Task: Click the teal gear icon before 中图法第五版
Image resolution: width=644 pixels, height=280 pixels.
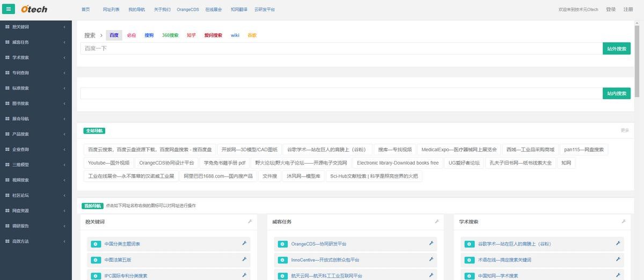Action: click(x=96, y=260)
